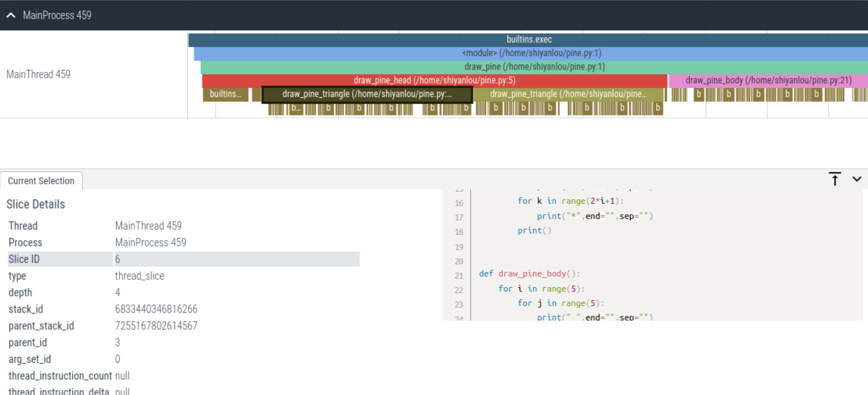Click code line 18 print() statement
868x395 pixels.
tap(534, 231)
